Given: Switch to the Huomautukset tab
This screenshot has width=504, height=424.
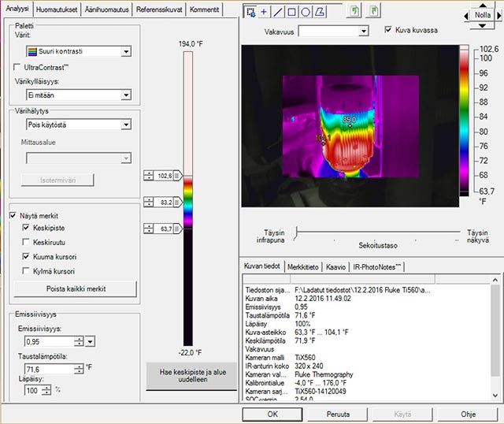Looking at the screenshot, I should (x=57, y=9).
